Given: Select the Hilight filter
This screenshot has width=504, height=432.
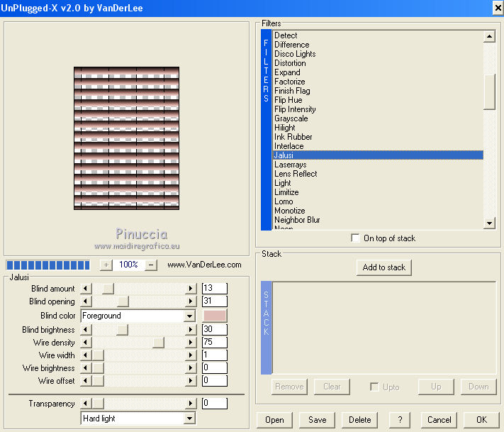Looking at the screenshot, I should pyautogui.click(x=378, y=128).
